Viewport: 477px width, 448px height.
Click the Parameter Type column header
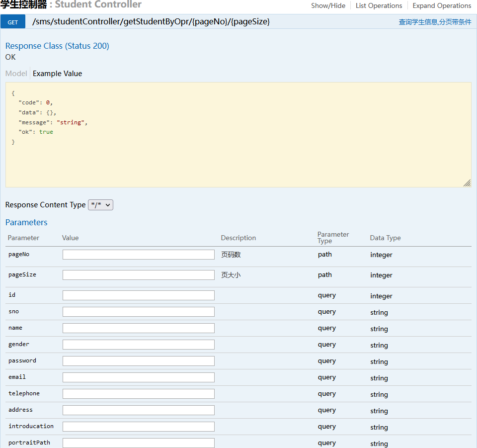[x=333, y=237]
